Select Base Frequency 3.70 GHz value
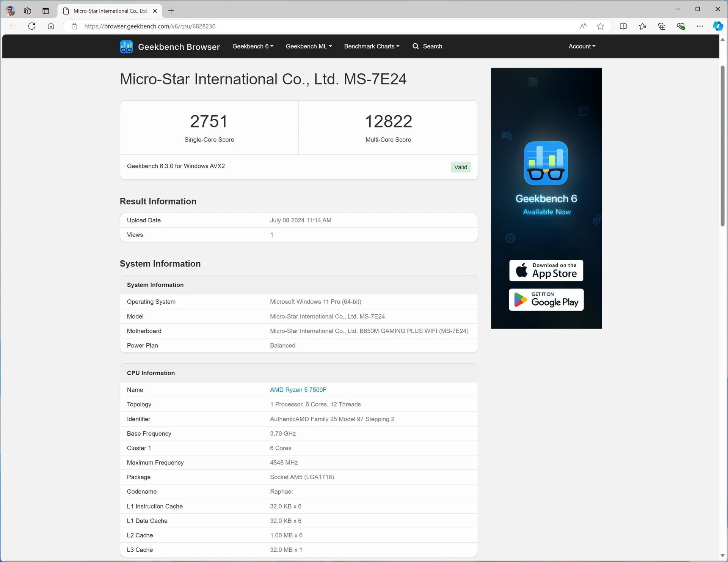Viewport: 728px width, 562px height. pyautogui.click(x=283, y=433)
